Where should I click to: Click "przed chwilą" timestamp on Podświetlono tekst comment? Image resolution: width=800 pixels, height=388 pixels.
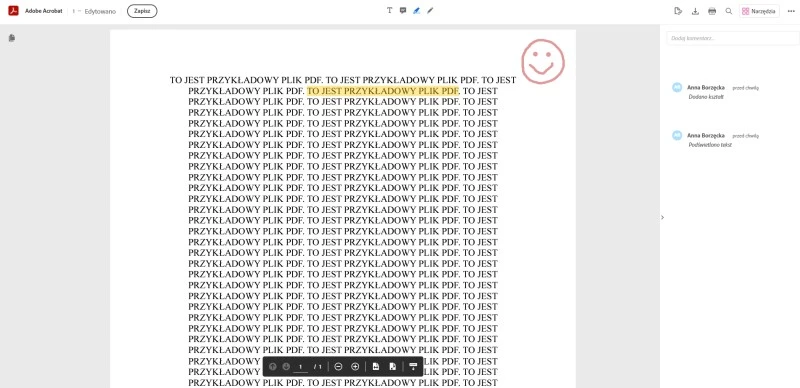point(745,136)
